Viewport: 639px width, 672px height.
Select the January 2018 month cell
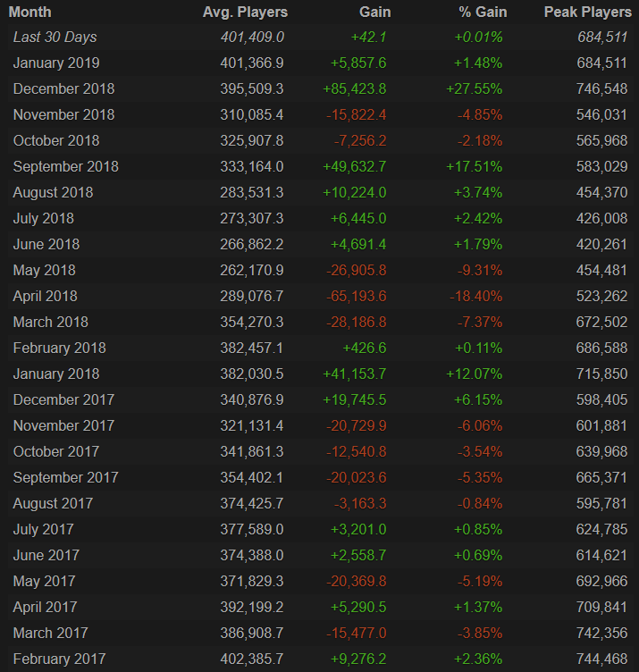[56, 374]
